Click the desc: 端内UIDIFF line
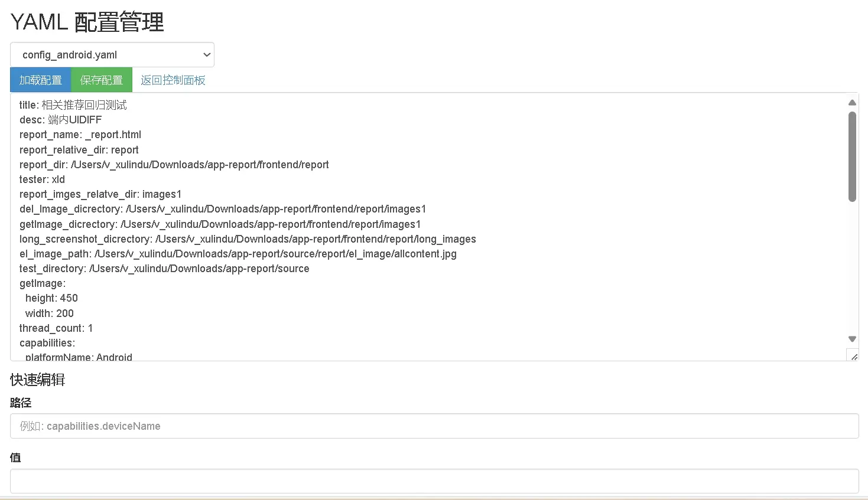 (61, 120)
